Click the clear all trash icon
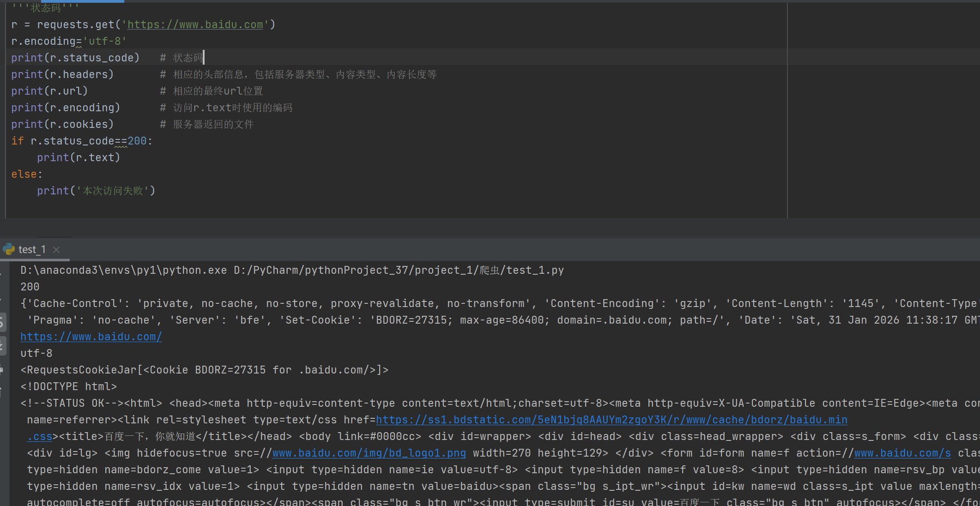This screenshot has height=506, width=980. (x=1, y=392)
